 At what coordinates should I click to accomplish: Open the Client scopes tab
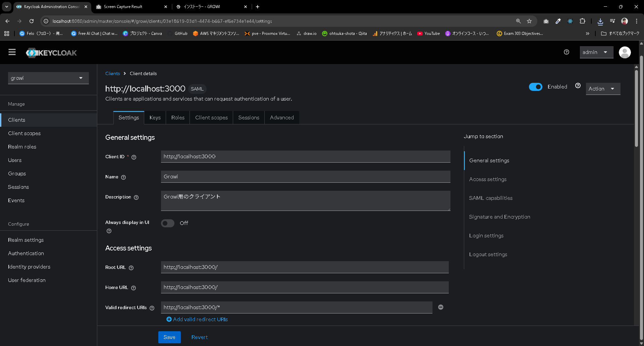pyautogui.click(x=211, y=118)
